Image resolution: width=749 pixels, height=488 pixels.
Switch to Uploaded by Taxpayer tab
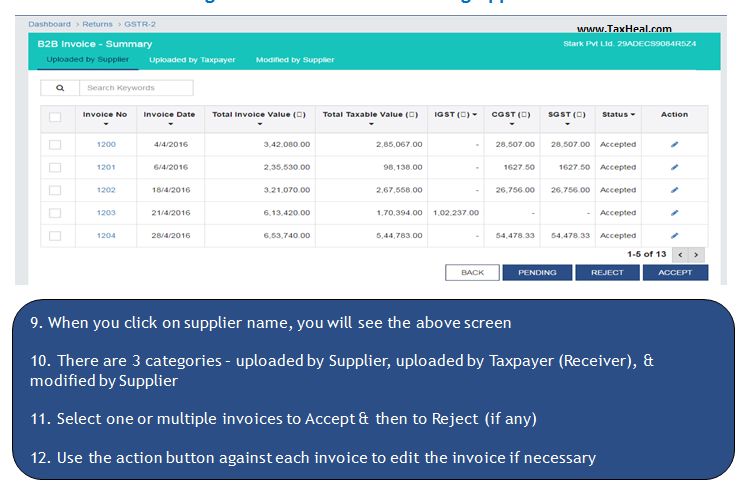192,60
